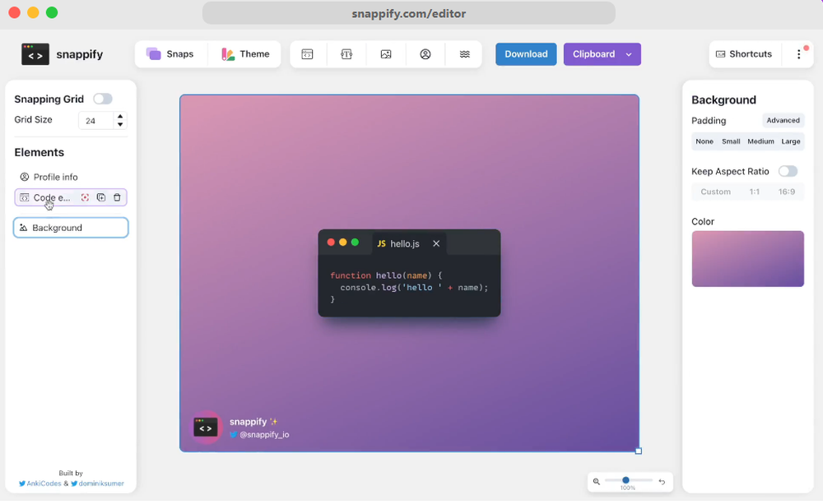Reset zoom with the undo arrow icon
Image resolution: width=823 pixels, height=504 pixels.
(x=662, y=482)
